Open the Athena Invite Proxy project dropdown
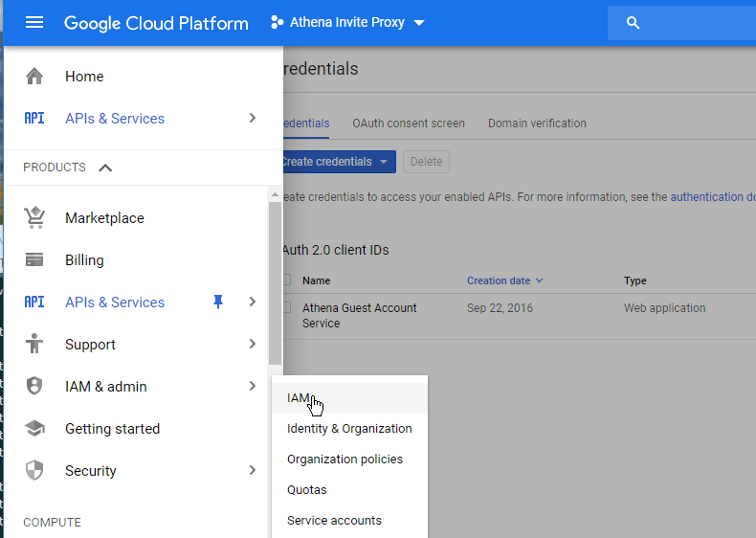The image size is (756, 538). click(347, 22)
